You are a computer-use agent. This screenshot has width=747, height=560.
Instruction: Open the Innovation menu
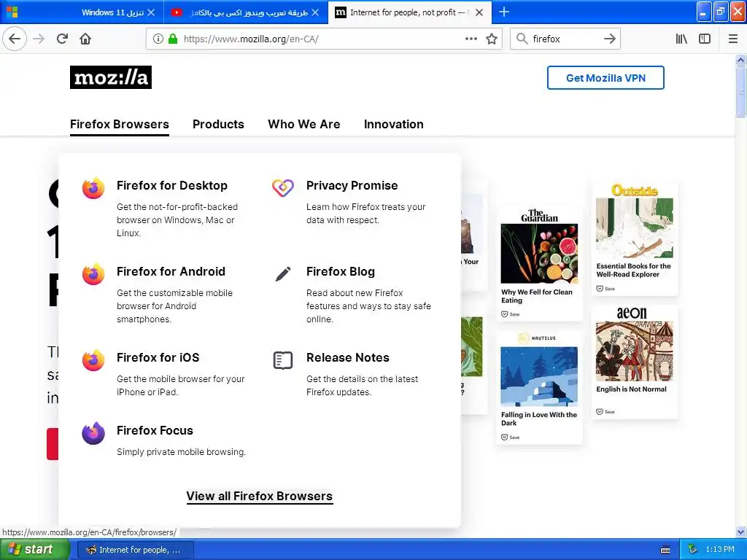coord(393,124)
